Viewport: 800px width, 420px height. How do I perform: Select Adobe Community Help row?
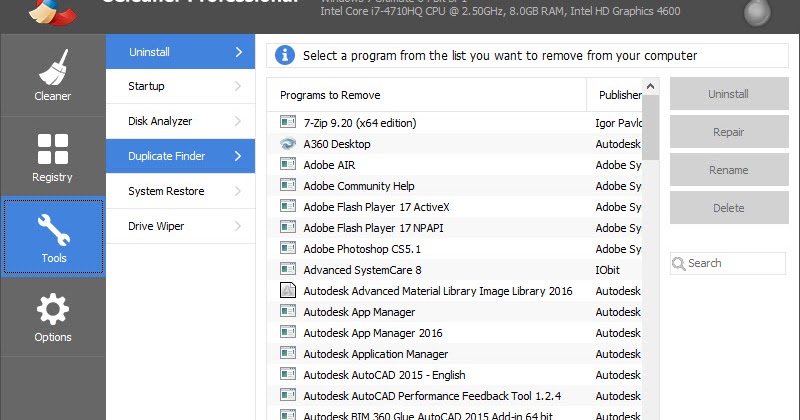coord(454,186)
